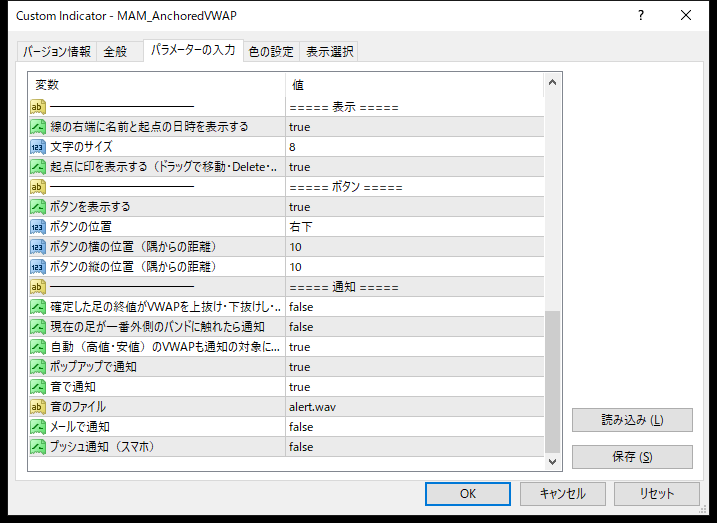Click the string icon in the 通知 separator row
This screenshot has width=717, height=523.
[38, 287]
